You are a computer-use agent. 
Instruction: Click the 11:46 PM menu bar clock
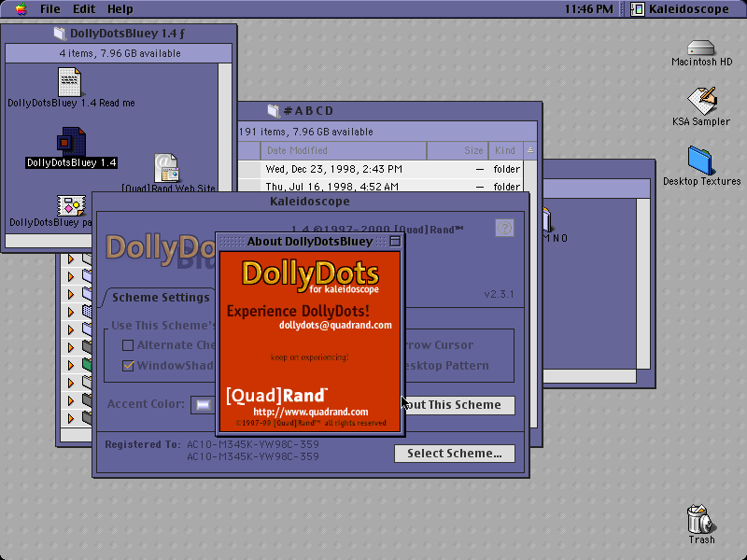[x=589, y=8]
